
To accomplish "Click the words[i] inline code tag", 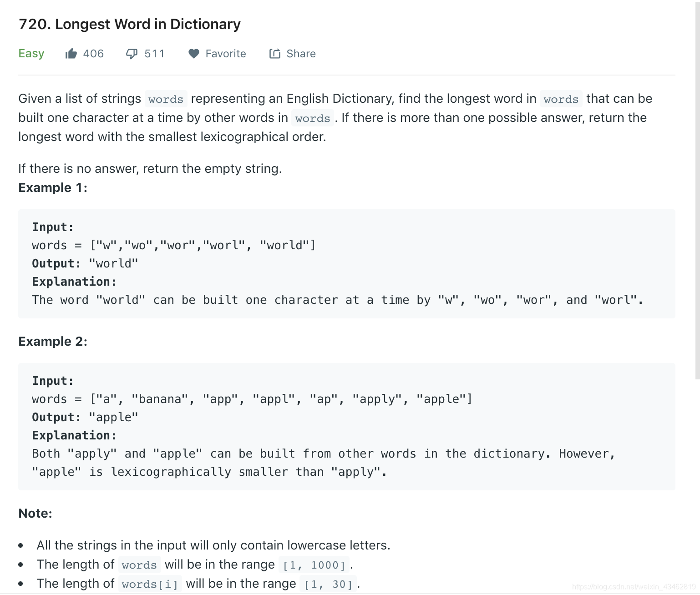I will pos(150,584).
